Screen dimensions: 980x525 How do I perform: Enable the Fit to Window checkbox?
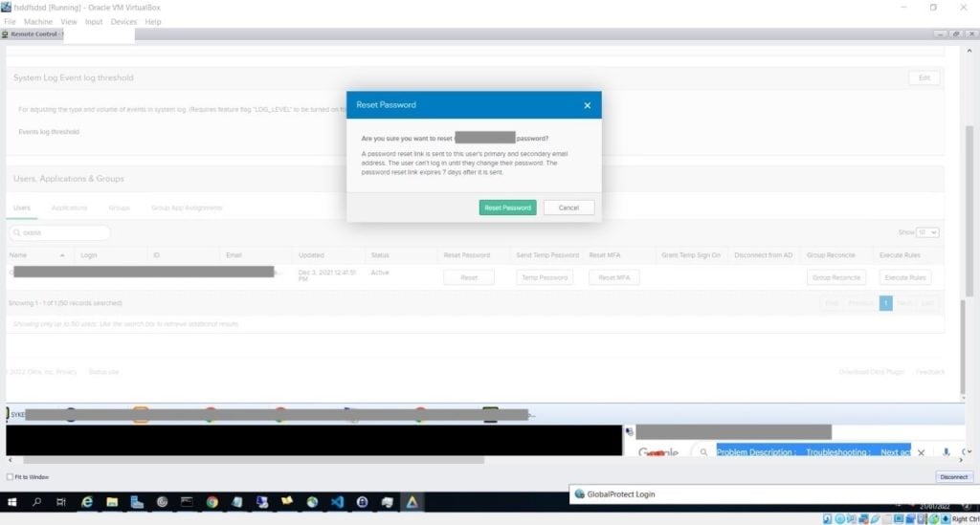10,477
